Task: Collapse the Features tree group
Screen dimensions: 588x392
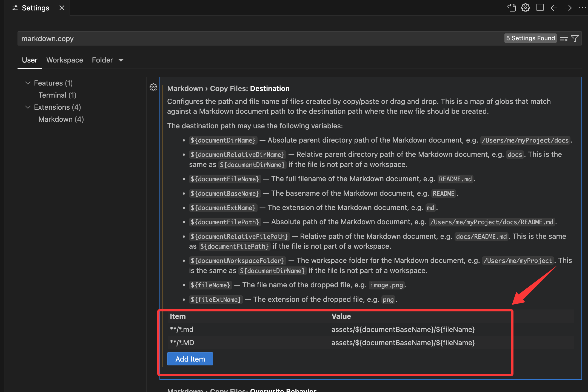Action: [x=28, y=83]
